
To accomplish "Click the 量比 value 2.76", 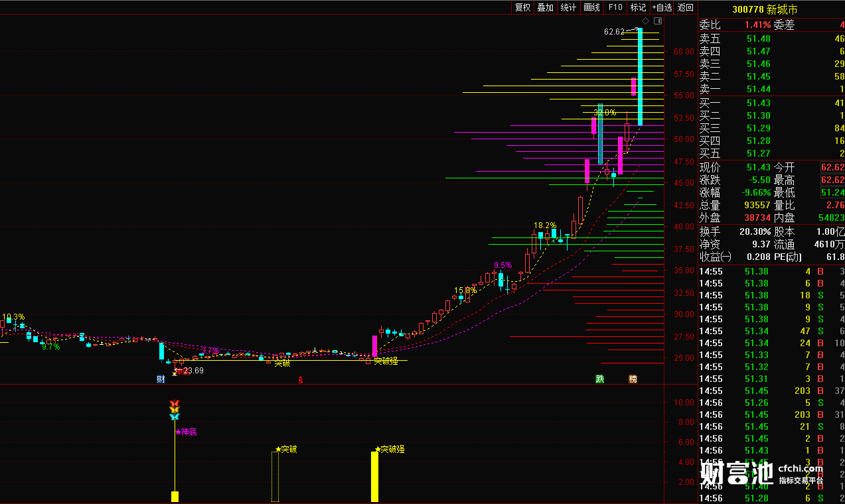I will 835,205.
